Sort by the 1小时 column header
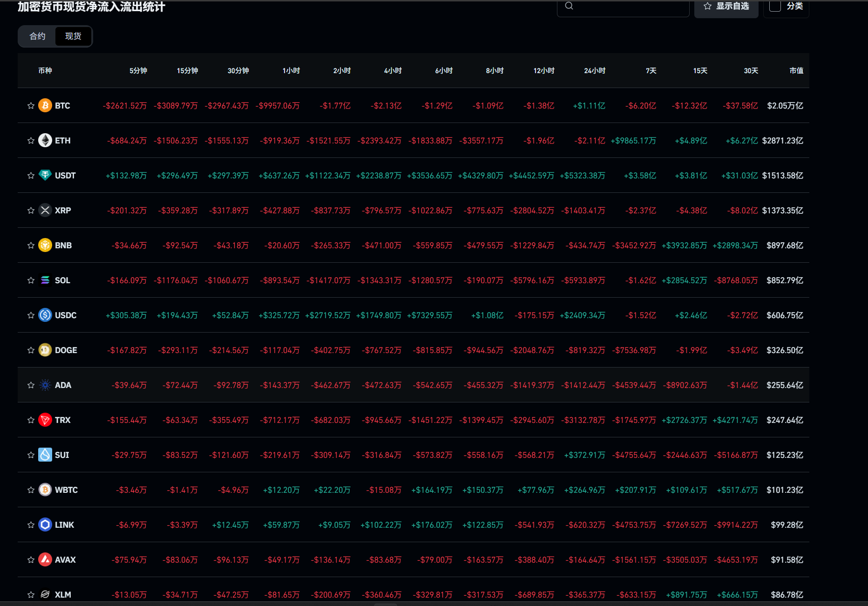The width and height of the screenshot is (868, 606). click(291, 71)
